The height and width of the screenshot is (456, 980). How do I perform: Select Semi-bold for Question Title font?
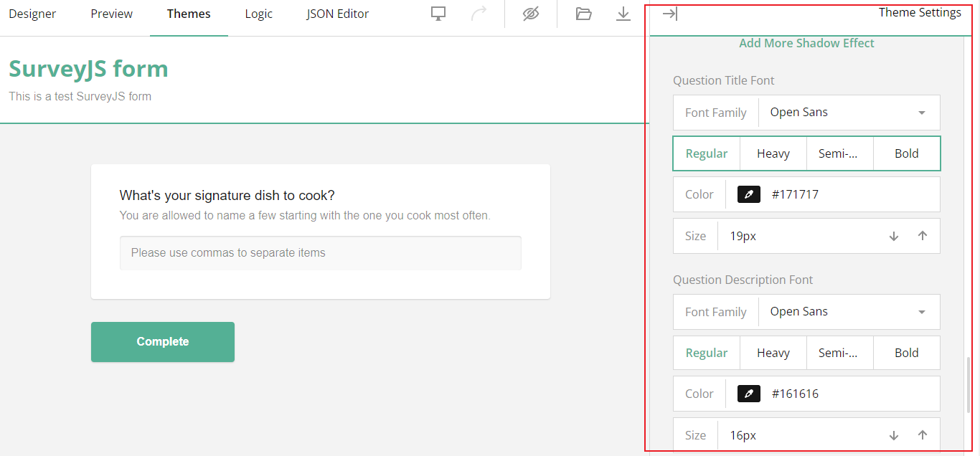pos(839,153)
